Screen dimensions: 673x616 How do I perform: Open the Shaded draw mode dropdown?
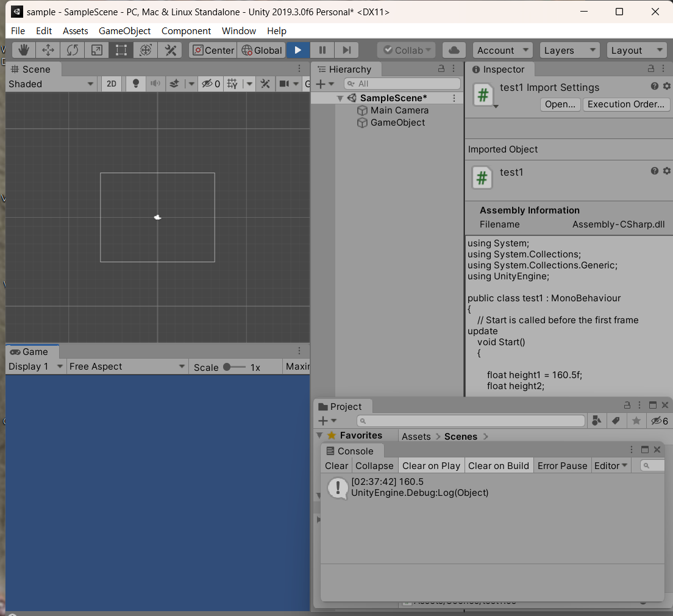(x=51, y=84)
